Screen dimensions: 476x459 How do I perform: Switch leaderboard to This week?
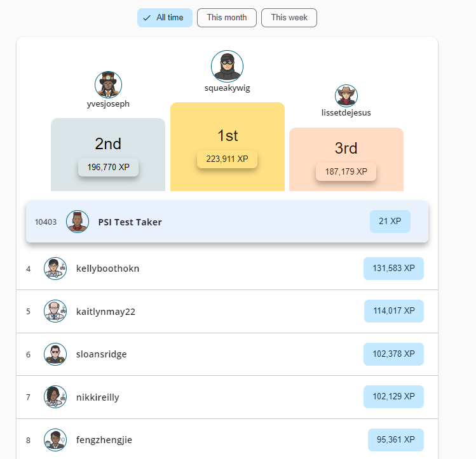tap(289, 18)
